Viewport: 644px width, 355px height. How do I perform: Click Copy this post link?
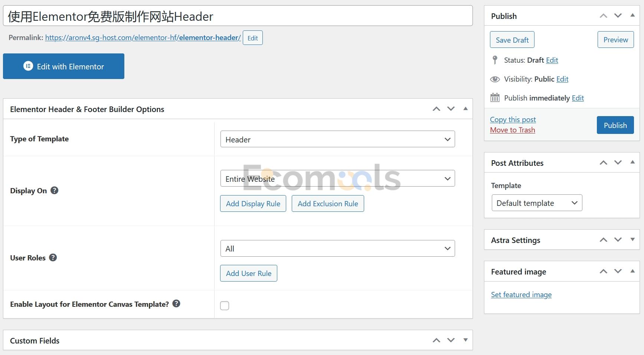coord(513,119)
